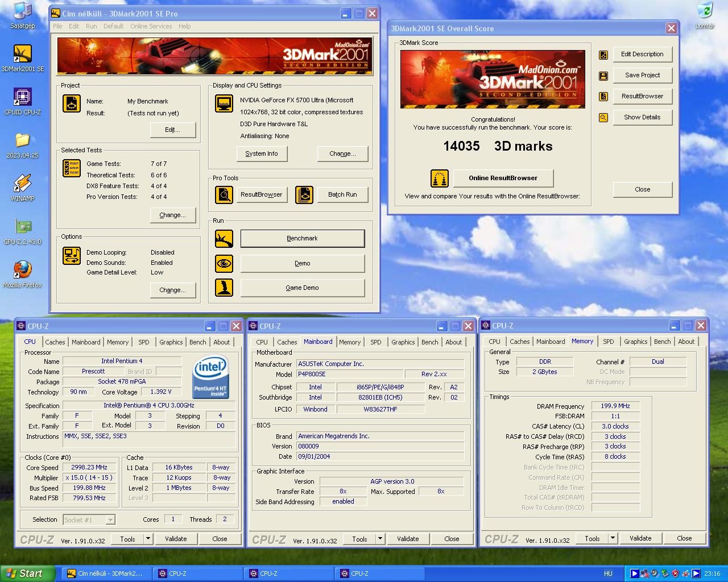Image resolution: width=728 pixels, height=582 pixels.
Task: Click the Online ResultBrowser button
Action: [x=503, y=178]
